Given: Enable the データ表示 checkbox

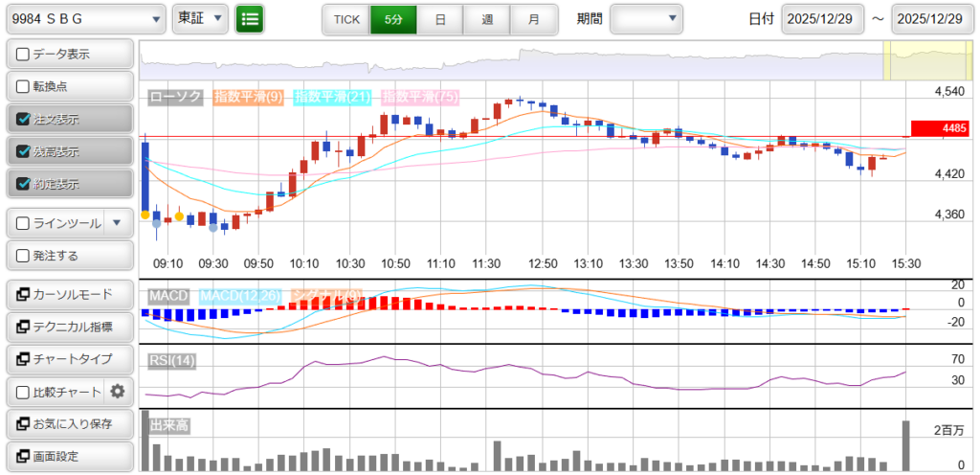Looking at the screenshot, I should coord(24,55).
